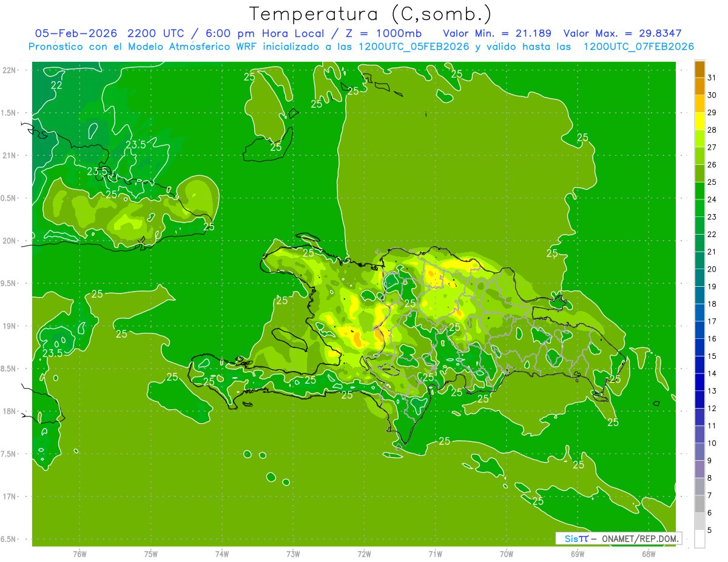The image size is (728, 562).
Task: Click the '17N' latitude axis label
Action: click(8, 497)
